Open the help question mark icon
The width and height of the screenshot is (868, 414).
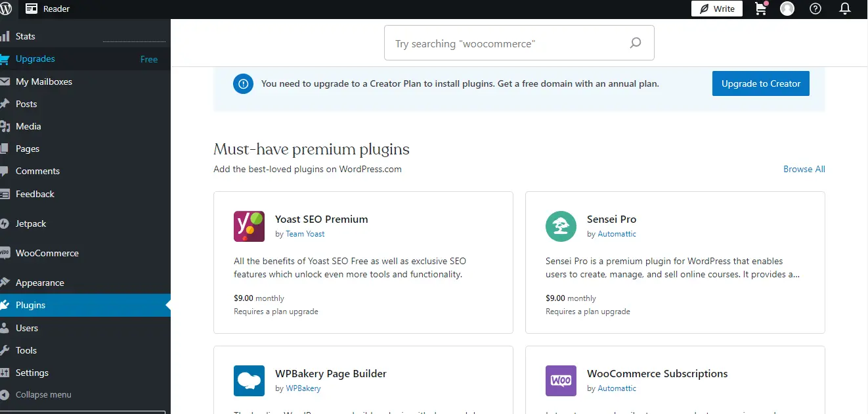(815, 9)
